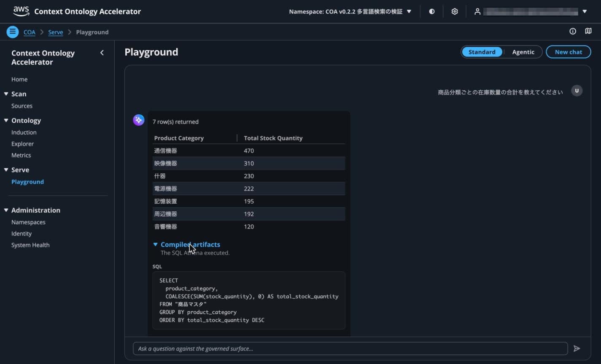
Task: Click the 周辺機器 table cell
Action: [165, 214]
